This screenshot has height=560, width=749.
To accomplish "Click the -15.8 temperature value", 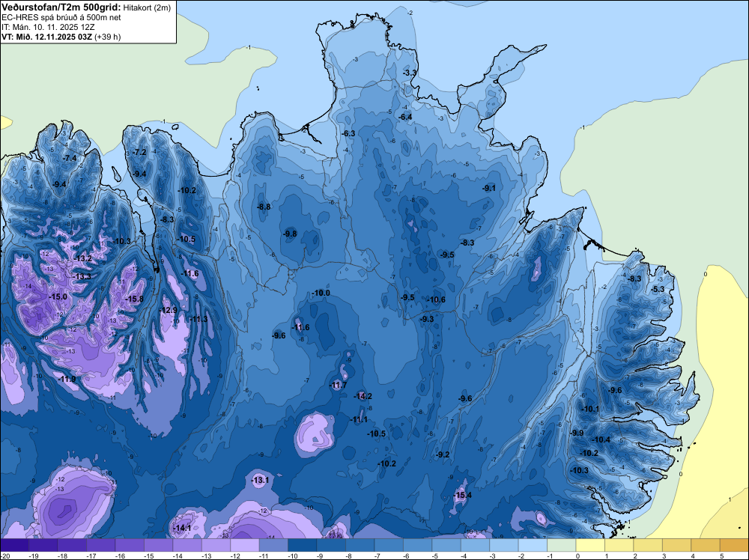I will pos(134,299).
